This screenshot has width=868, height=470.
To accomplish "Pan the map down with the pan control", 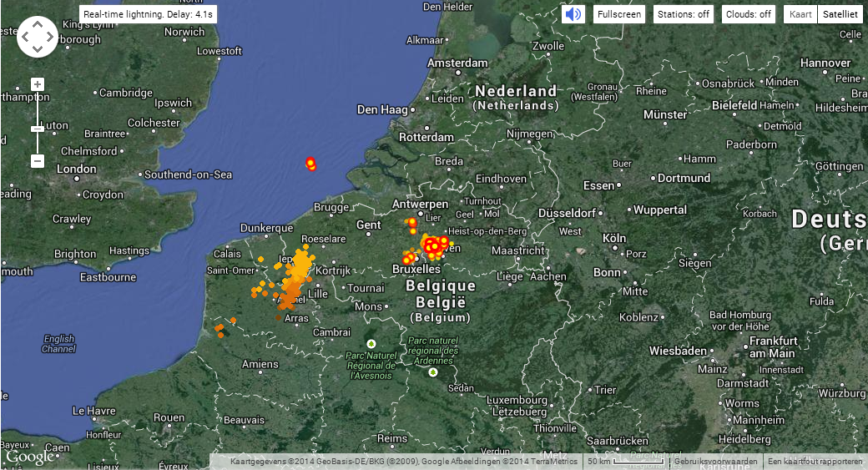I will 37,49.
